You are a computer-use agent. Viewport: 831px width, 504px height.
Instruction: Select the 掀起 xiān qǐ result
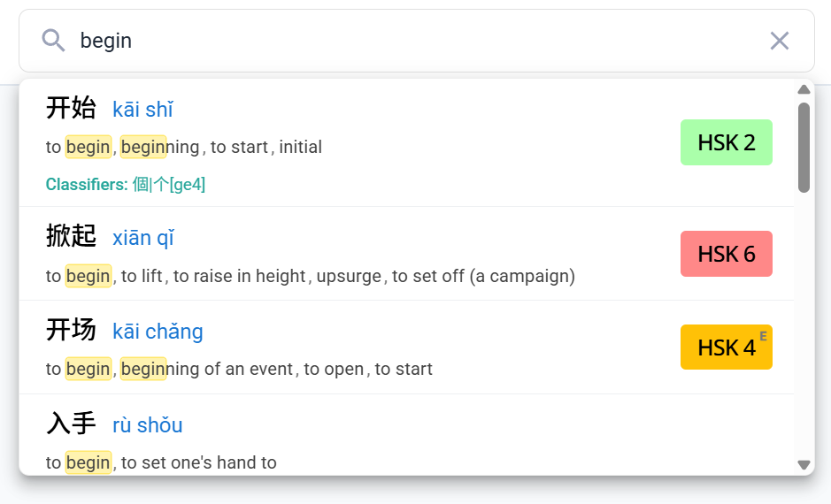coord(406,254)
